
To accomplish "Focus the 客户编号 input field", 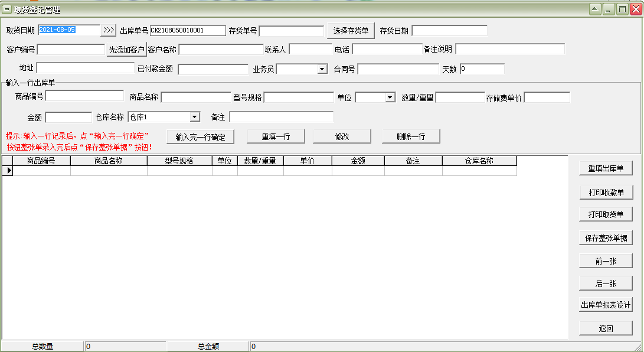I will pyautogui.click(x=71, y=50).
